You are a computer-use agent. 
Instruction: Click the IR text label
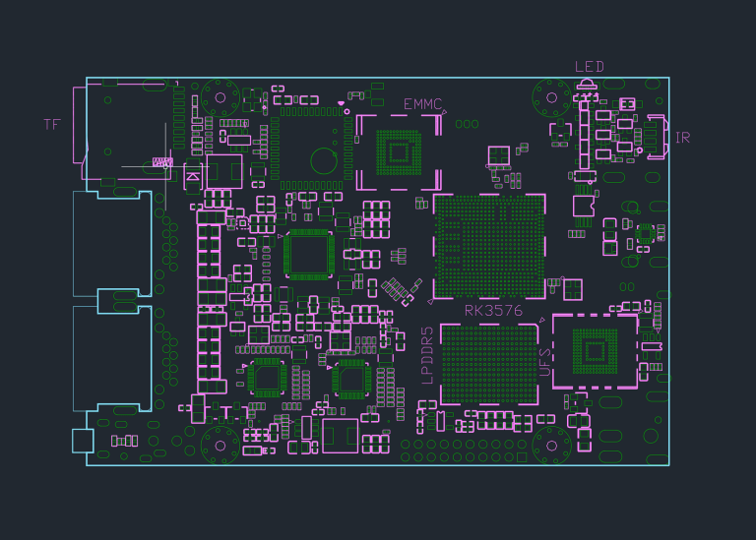682,138
